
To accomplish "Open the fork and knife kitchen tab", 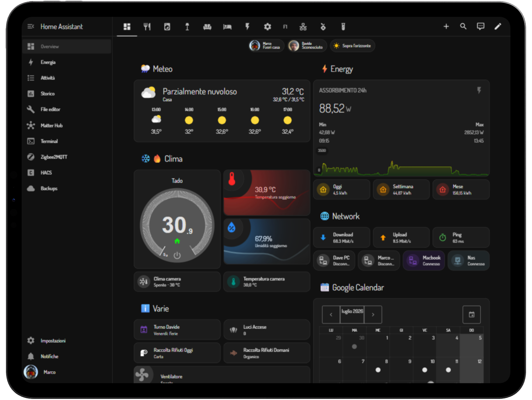I will [x=147, y=27].
